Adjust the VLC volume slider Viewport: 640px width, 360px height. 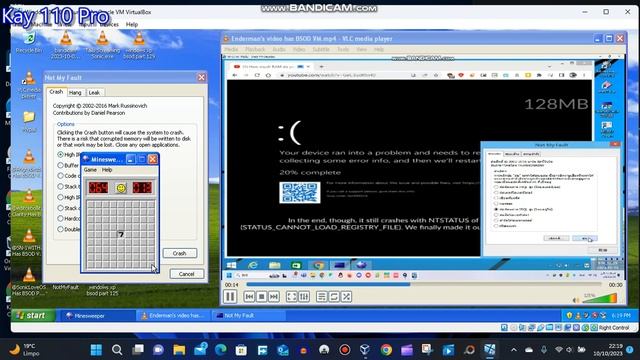599,298
